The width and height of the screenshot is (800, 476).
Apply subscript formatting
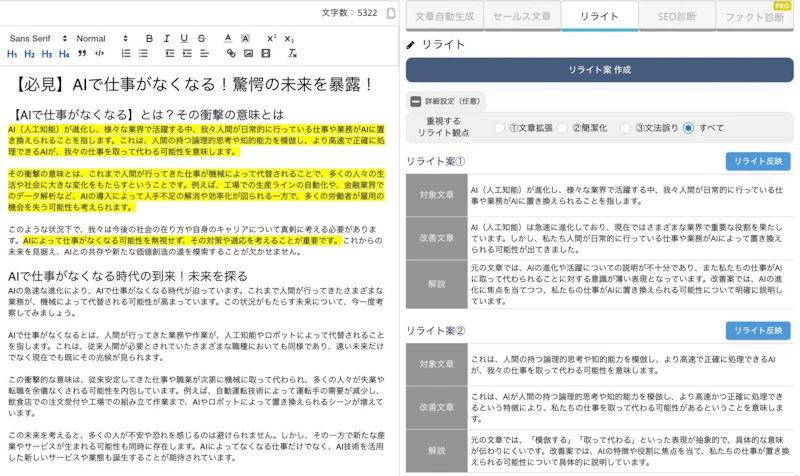pyautogui.click(x=289, y=38)
